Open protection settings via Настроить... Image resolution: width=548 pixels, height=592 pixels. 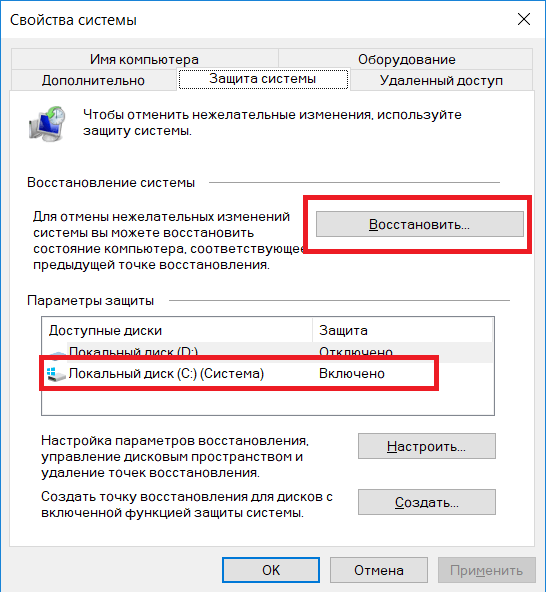pyautogui.click(x=426, y=446)
